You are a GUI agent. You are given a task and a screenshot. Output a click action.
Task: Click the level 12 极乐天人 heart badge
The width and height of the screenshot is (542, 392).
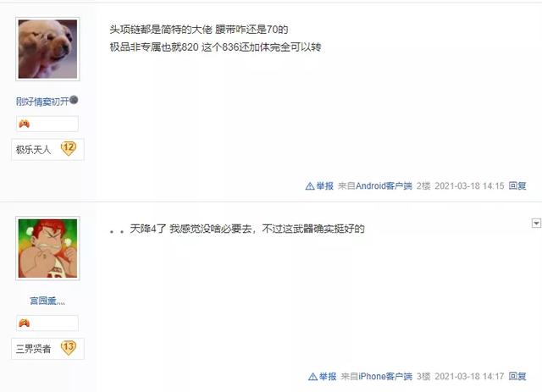69,149
